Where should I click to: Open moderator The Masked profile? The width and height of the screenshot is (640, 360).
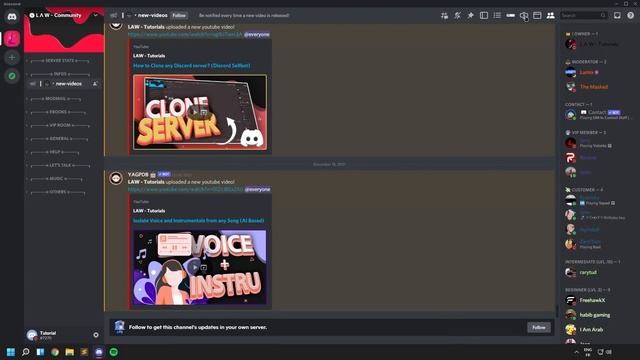(598, 87)
